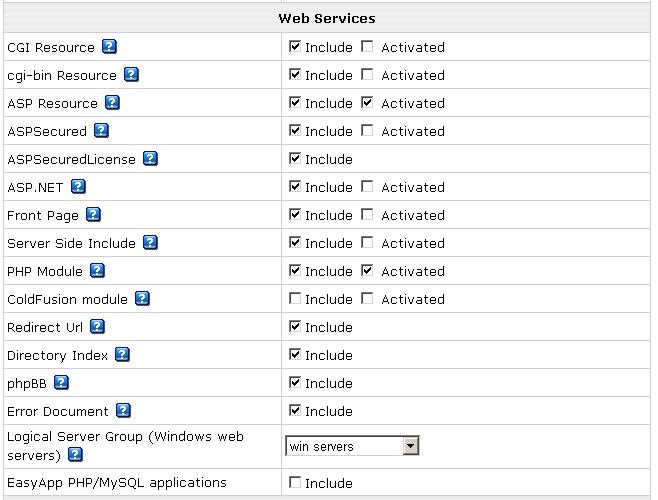This screenshot has width=658, height=500.
Task: Show help for ASPSecuredLicense
Action: pos(150,159)
